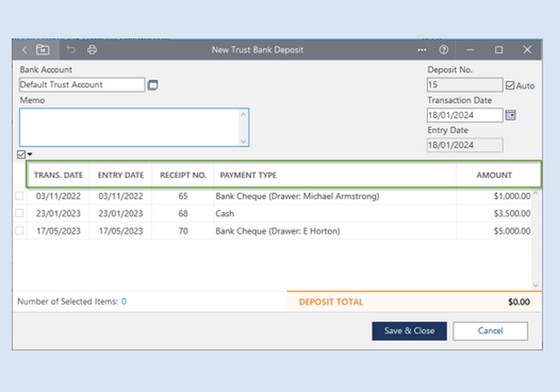Screen dimensions: 560x392
Task: Toggle the Auto deposit number checkbox
Action: point(510,85)
